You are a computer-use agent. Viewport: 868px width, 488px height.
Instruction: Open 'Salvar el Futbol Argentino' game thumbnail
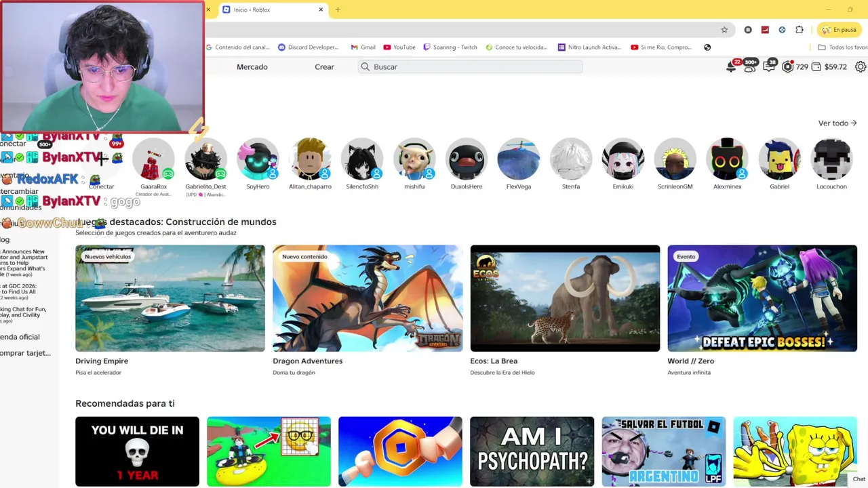[663, 451]
